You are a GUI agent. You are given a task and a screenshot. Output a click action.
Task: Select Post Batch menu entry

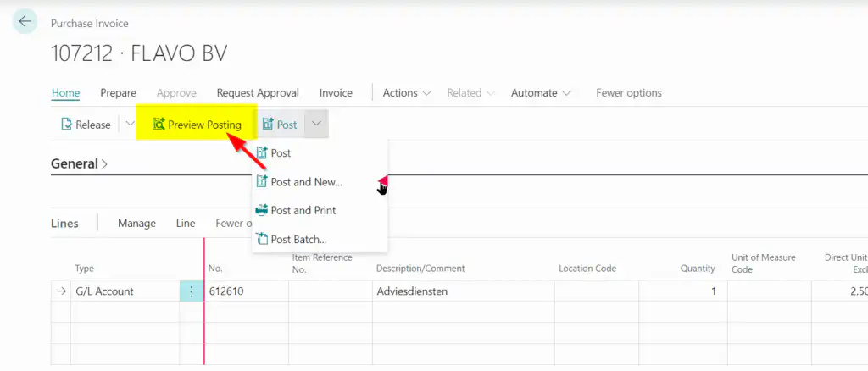tap(298, 240)
